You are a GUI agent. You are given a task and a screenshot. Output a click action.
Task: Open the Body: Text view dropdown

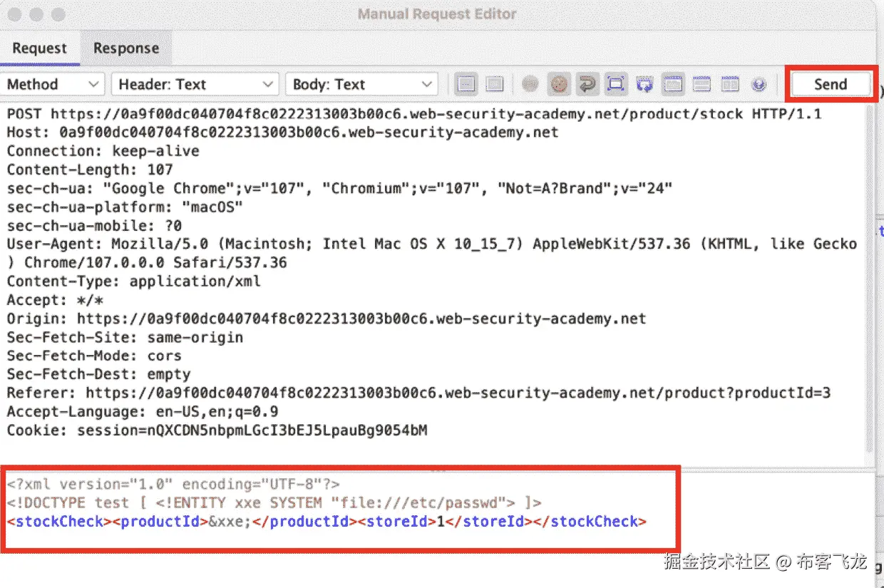point(361,84)
